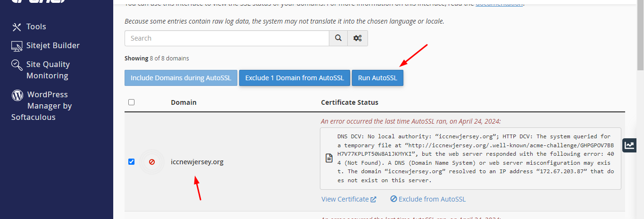Click the iccnewjersey.org domain name
Screen dimensions: 644x219
click(x=197, y=161)
